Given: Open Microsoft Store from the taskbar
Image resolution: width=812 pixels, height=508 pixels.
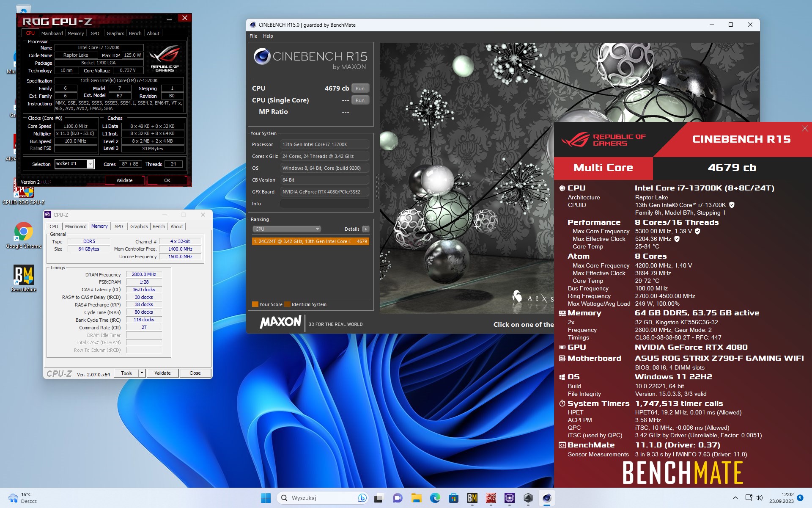Looking at the screenshot, I should pyautogui.click(x=454, y=498).
